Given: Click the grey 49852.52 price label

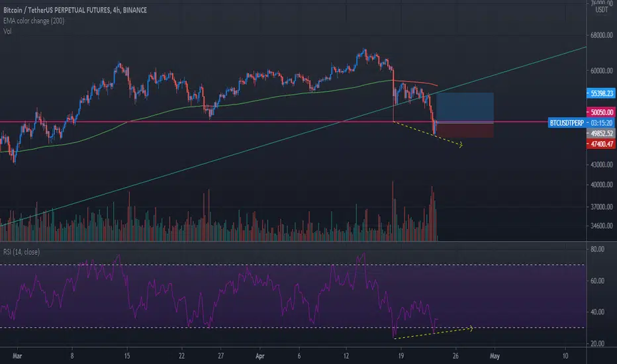Looking at the screenshot, I should [600, 134].
